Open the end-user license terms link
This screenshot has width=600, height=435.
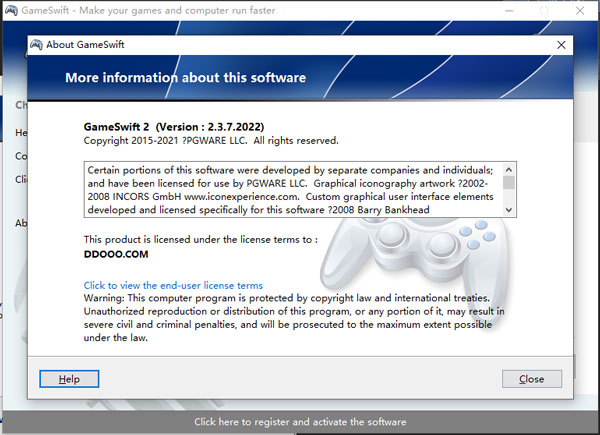[173, 285]
